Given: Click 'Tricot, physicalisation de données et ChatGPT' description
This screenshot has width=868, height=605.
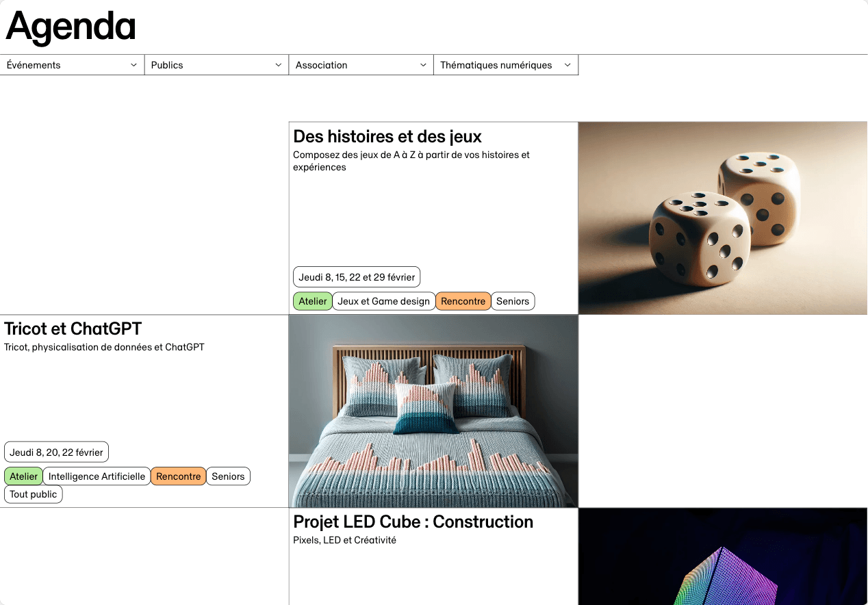Looking at the screenshot, I should [104, 347].
